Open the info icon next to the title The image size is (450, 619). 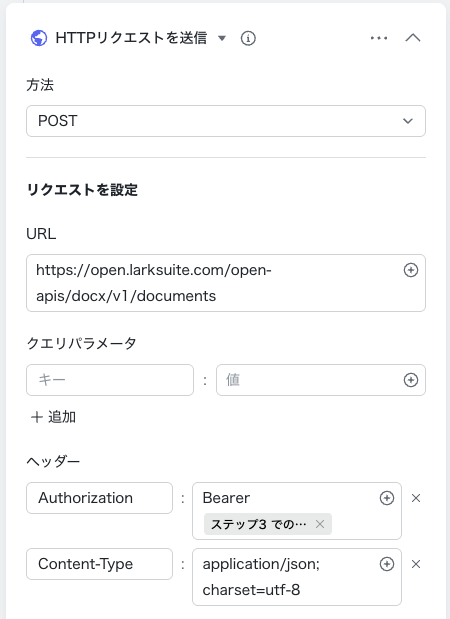[248, 38]
